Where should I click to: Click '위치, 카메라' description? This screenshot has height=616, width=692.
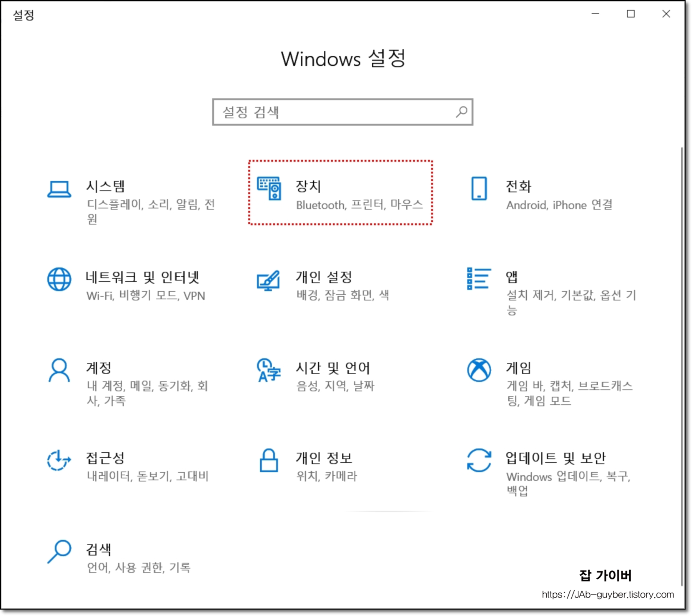(x=326, y=476)
